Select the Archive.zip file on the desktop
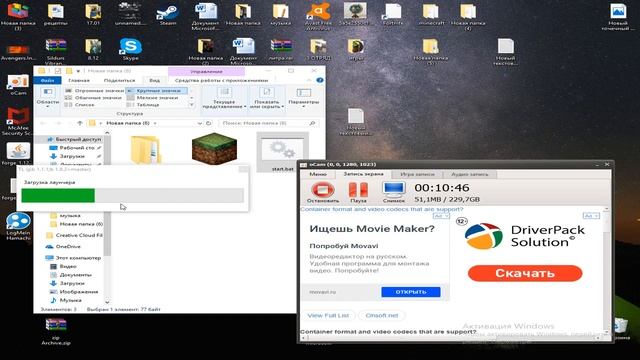The image size is (640, 360). tap(56, 332)
